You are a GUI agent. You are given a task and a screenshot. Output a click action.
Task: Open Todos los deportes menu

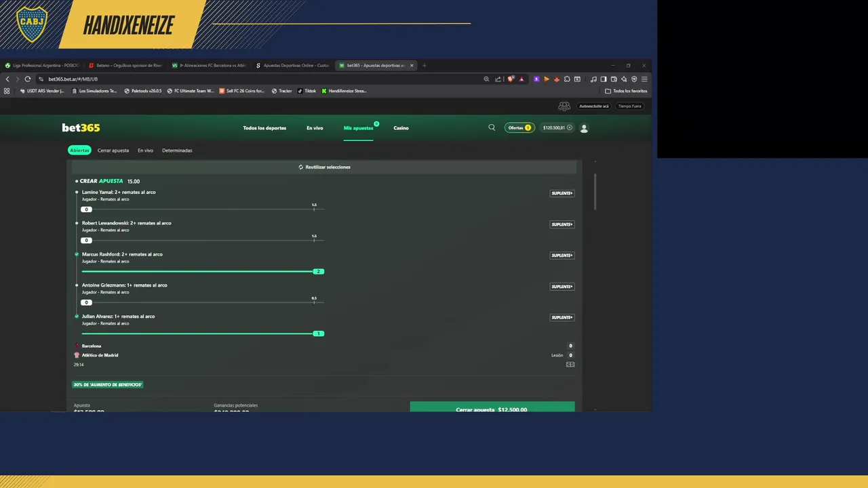[x=264, y=128]
